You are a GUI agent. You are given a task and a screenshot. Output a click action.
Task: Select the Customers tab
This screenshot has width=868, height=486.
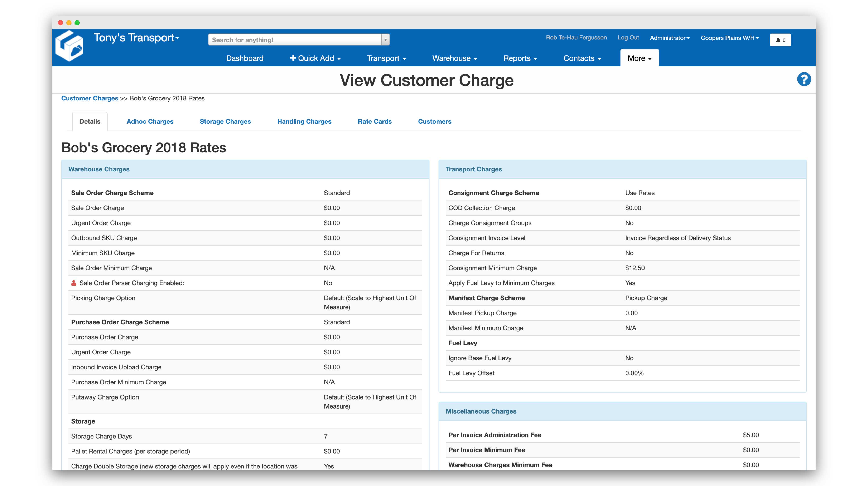(x=434, y=121)
